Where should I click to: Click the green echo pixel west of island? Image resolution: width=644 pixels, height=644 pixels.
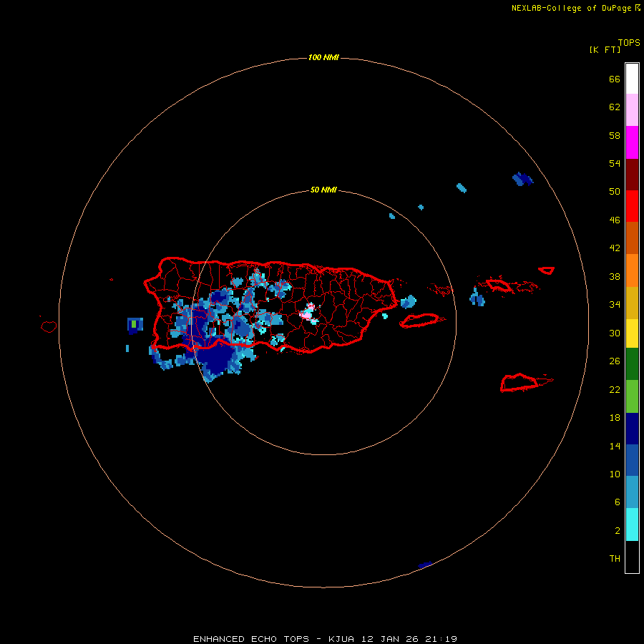point(134,323)
